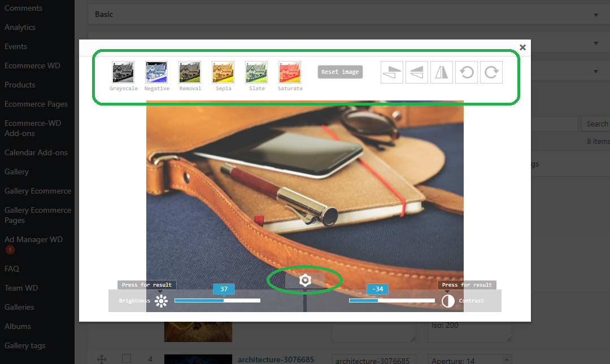Image resolution: width=610 pixels, height=364 pixels.
Task: Open the Gallery sidebar item
Action: 16,172
